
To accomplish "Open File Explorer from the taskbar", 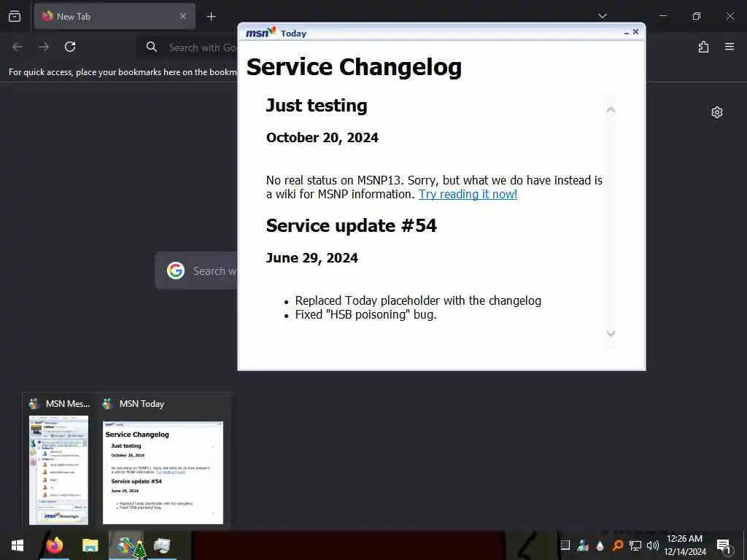I will tap(90, 545).
